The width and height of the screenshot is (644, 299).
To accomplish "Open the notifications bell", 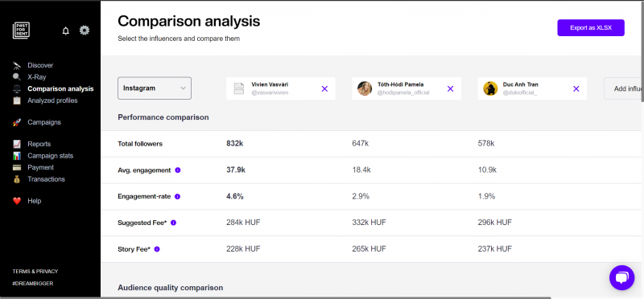I will pos(66,31).
